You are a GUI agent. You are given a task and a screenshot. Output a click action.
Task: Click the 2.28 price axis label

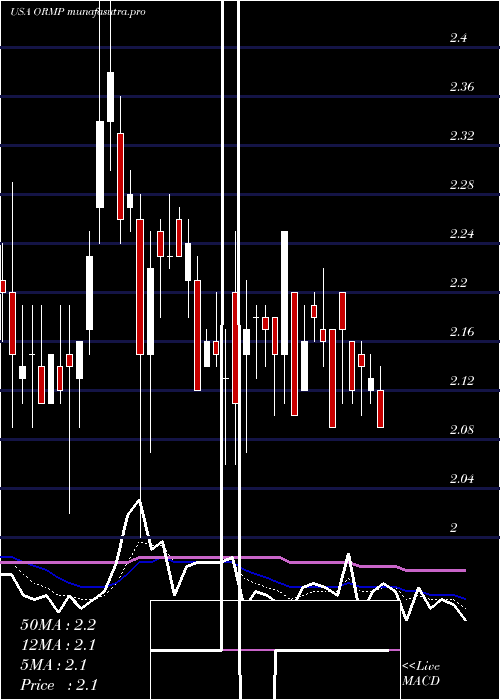462,185
